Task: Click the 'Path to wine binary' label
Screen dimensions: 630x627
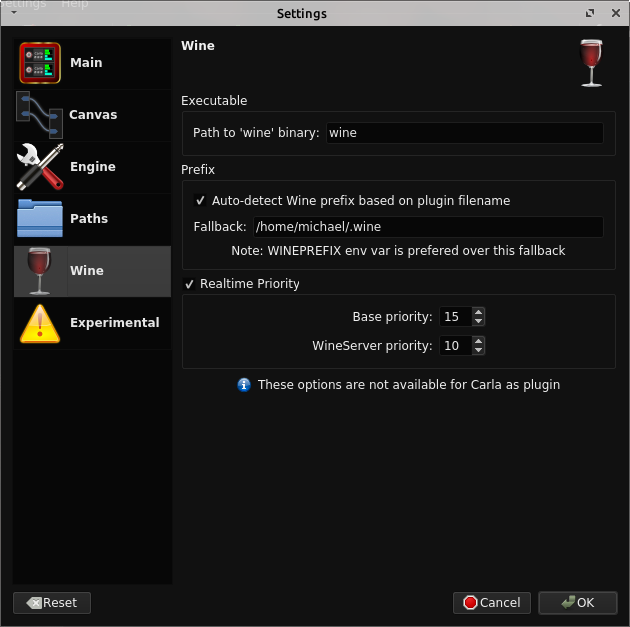Action: pos(256,133)
